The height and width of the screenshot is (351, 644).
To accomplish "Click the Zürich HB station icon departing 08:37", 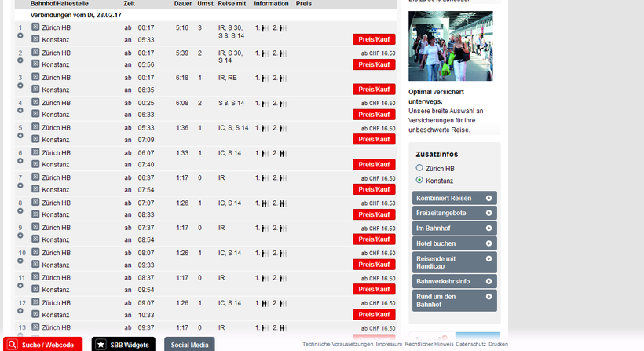I will (x=35, y=277).
